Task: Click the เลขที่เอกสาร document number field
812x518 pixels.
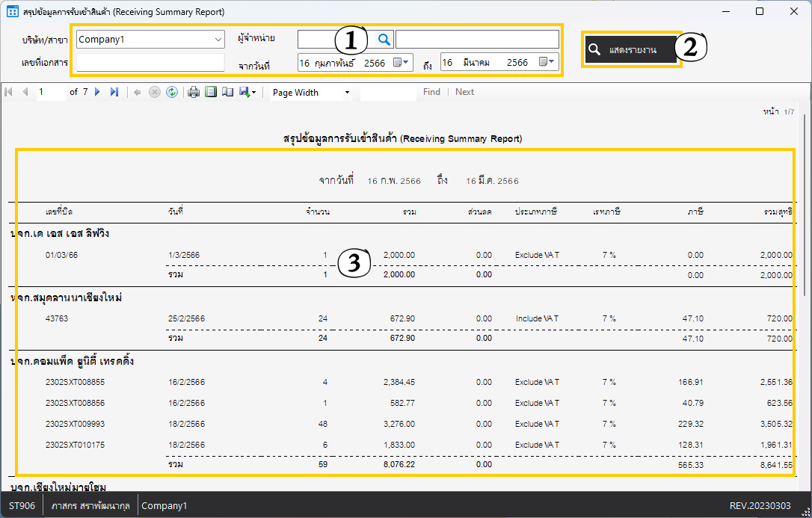Action: [x=150, y=63]
